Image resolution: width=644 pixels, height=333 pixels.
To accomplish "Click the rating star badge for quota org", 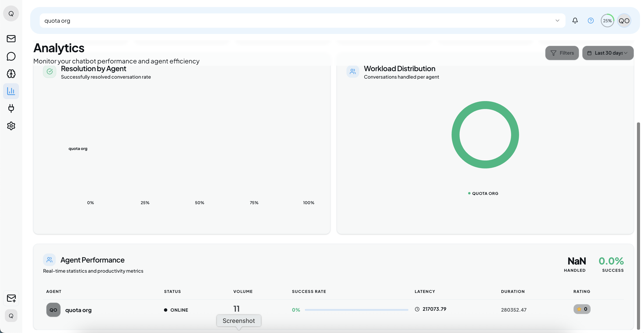I will 582,309.
